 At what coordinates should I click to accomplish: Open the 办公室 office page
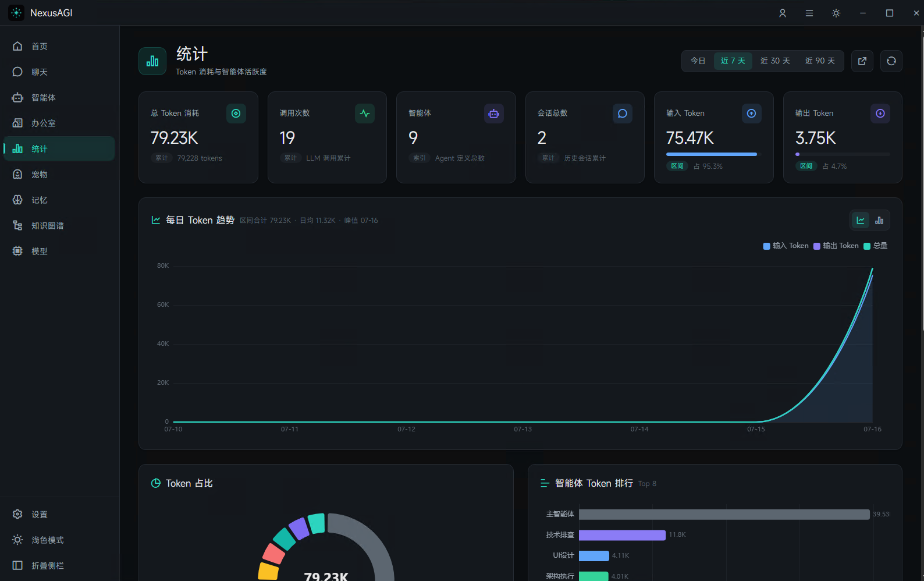tap(59, 123)
